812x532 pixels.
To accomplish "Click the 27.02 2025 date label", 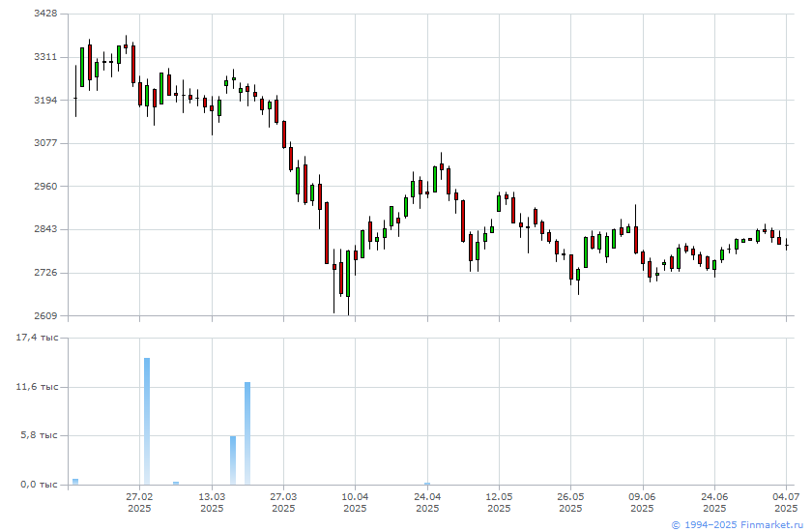I will (x=139, y=502).
